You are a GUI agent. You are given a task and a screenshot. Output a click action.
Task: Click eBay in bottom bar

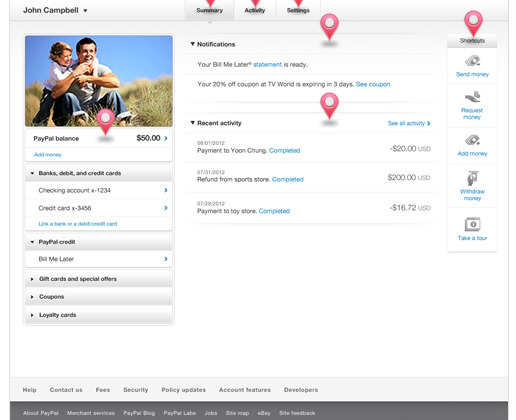tap(264, 413)
